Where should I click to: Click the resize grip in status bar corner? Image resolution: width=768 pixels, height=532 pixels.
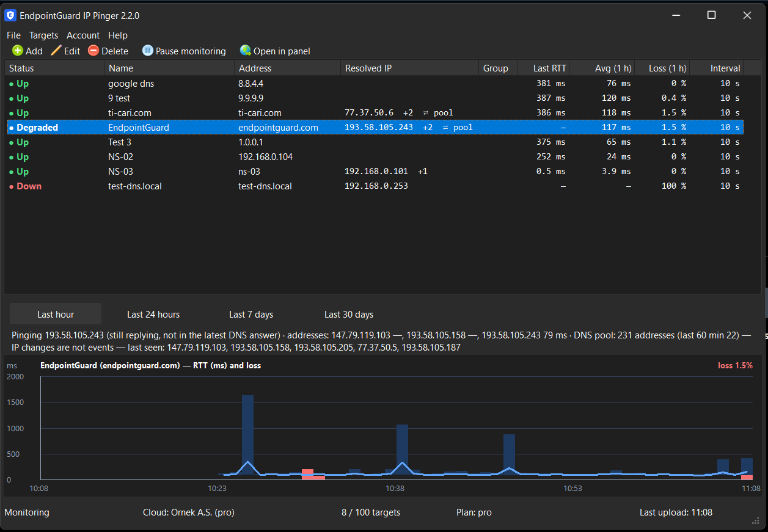pos(755,520)
